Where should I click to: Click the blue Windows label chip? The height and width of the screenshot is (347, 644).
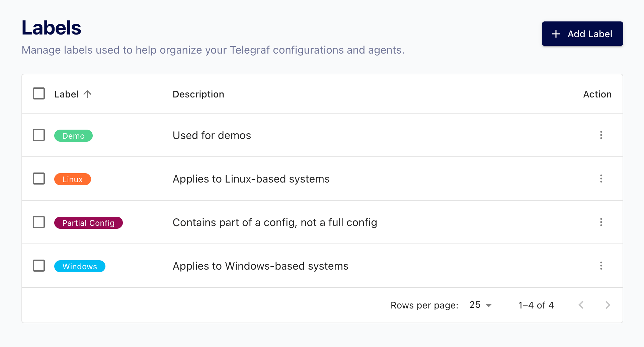[x=80, y=266]
